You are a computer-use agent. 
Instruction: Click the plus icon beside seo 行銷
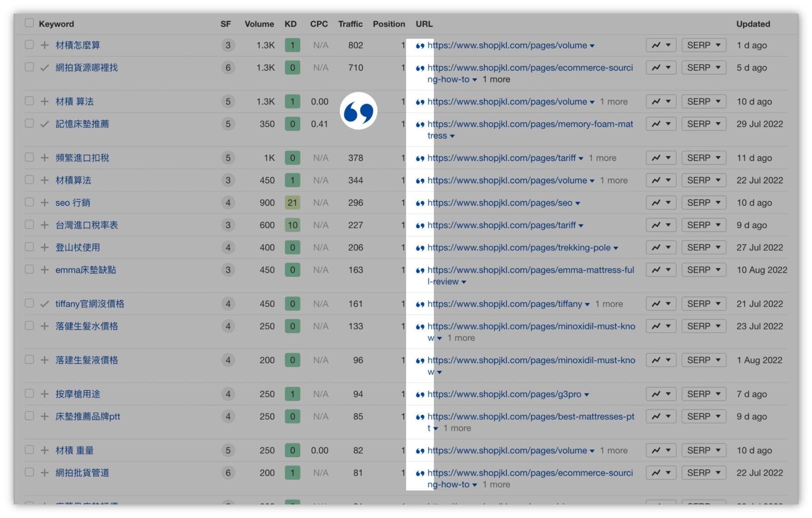(x=44, y=203)
